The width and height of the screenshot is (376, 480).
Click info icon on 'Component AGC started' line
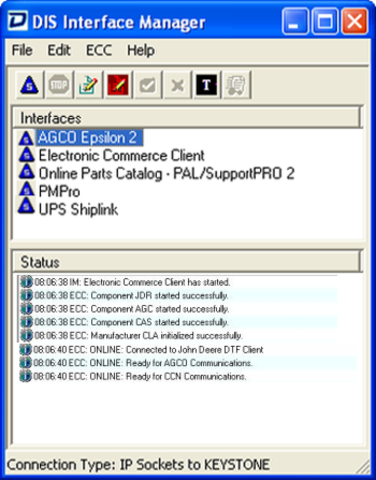click(26, 309)
